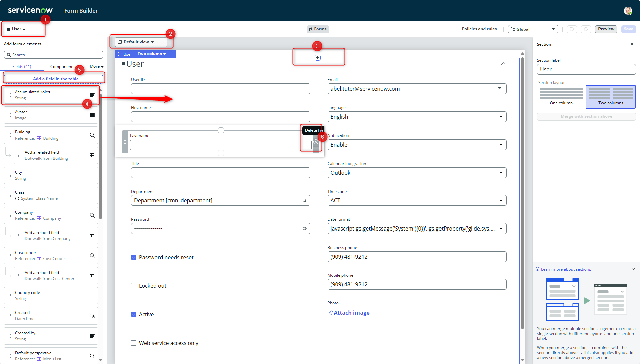Select Two columns section layout
This screenshot has height=364, width=640.
(x=611, y=97)
